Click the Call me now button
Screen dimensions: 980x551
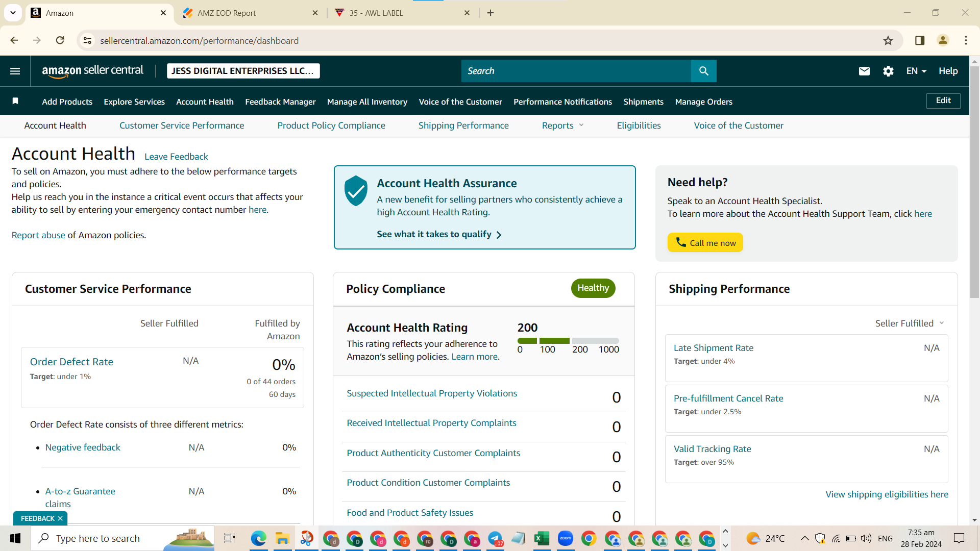point(705,243)
